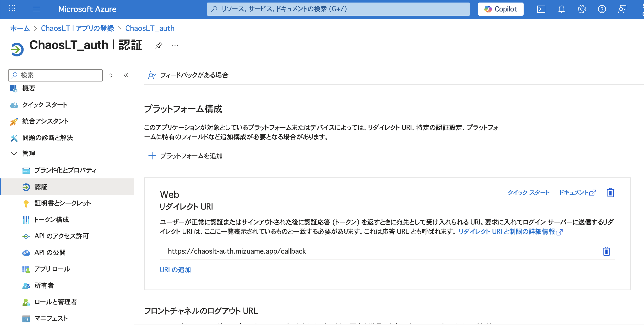Open the settings gear icon

click(582, 9)
